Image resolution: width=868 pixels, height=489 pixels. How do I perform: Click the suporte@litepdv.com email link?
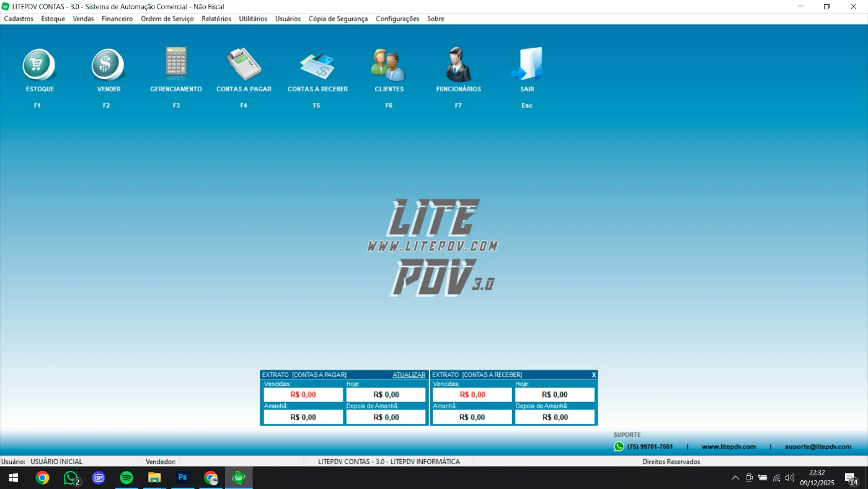pos(818,447)
